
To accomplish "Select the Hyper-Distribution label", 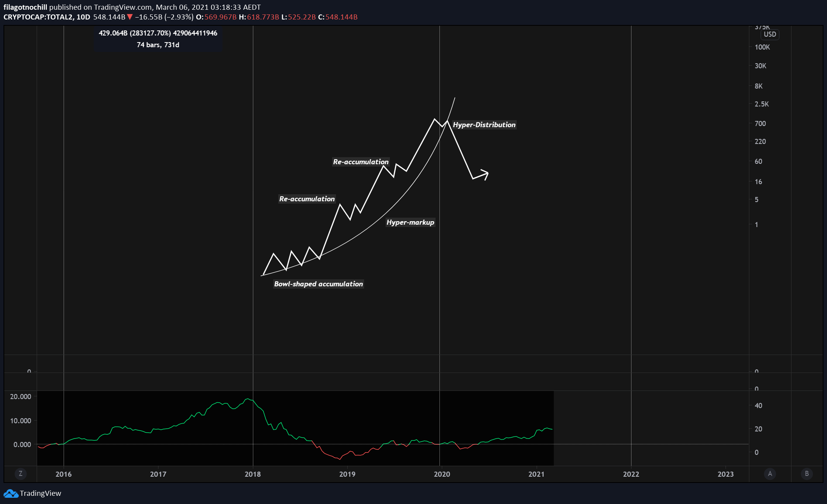I will [484, 125].
